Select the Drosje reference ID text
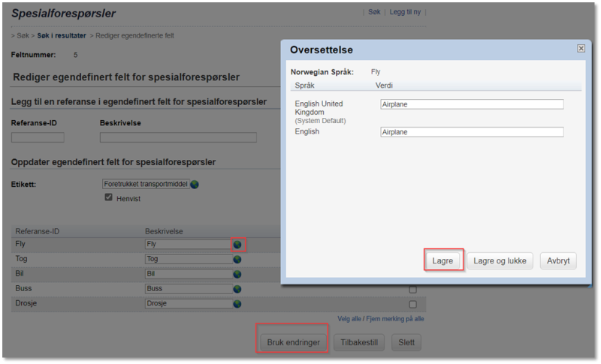The height and width of the screenshot is (364, 601). [x=26, y=303]
